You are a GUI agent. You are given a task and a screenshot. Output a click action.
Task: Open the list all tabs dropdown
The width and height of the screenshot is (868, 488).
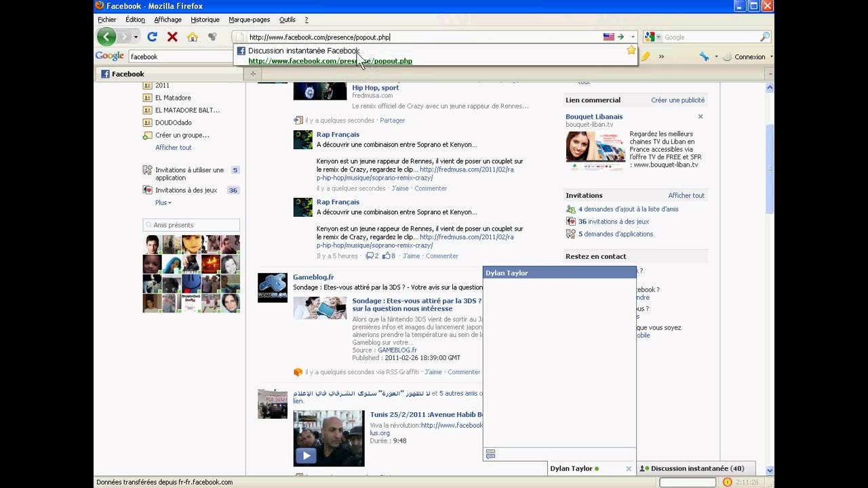[770, 74]
